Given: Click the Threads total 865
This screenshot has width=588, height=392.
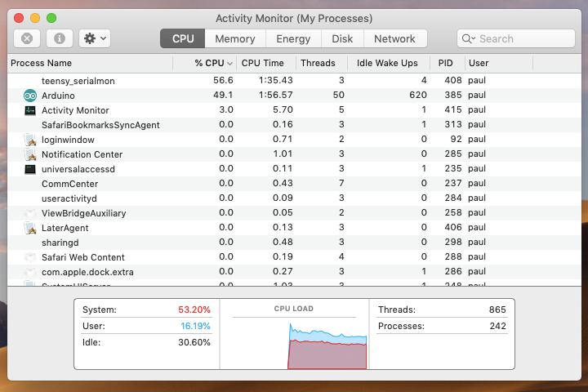Looking at the screenshot, I should [497, 310].
